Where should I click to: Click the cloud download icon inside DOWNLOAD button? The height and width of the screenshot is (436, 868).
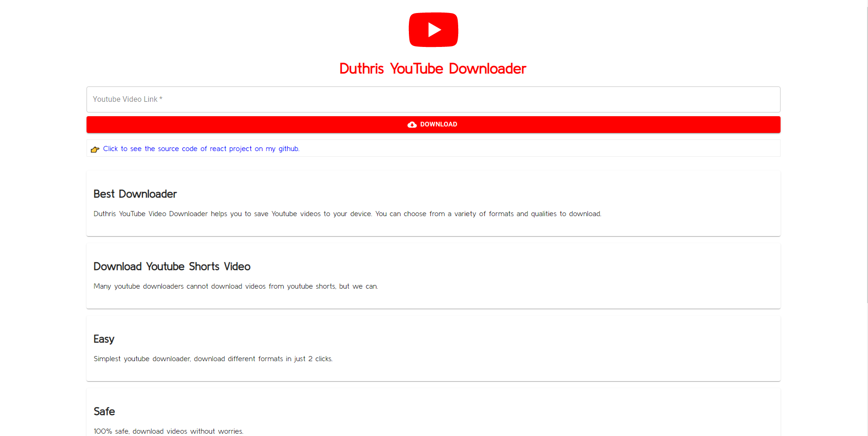click(412, 125)
